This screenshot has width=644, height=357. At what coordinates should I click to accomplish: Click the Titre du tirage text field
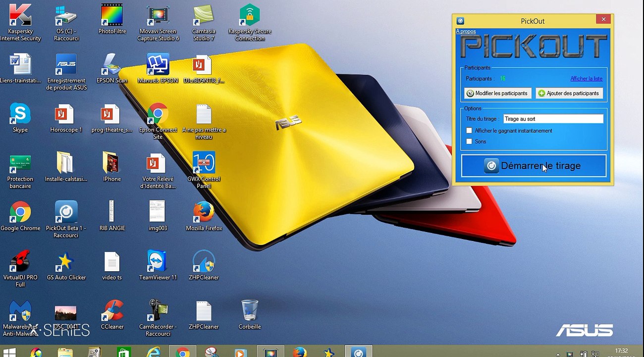553,119
